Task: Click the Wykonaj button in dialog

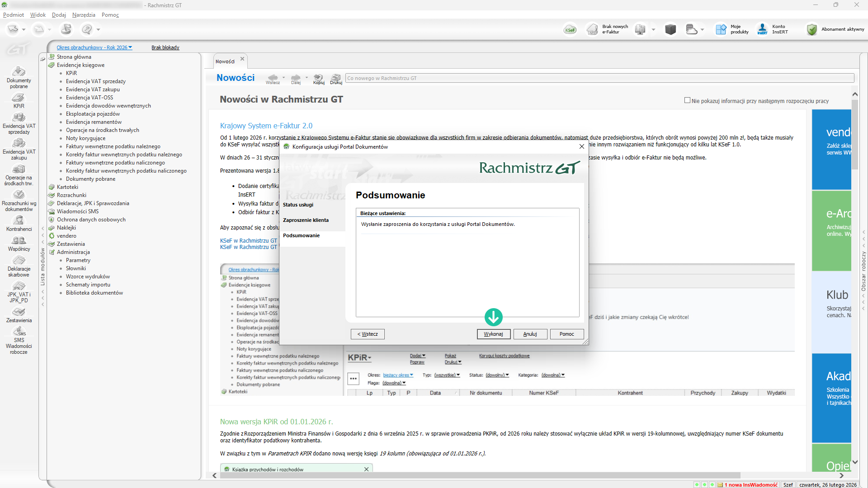Action: click(x=493, y=334)
